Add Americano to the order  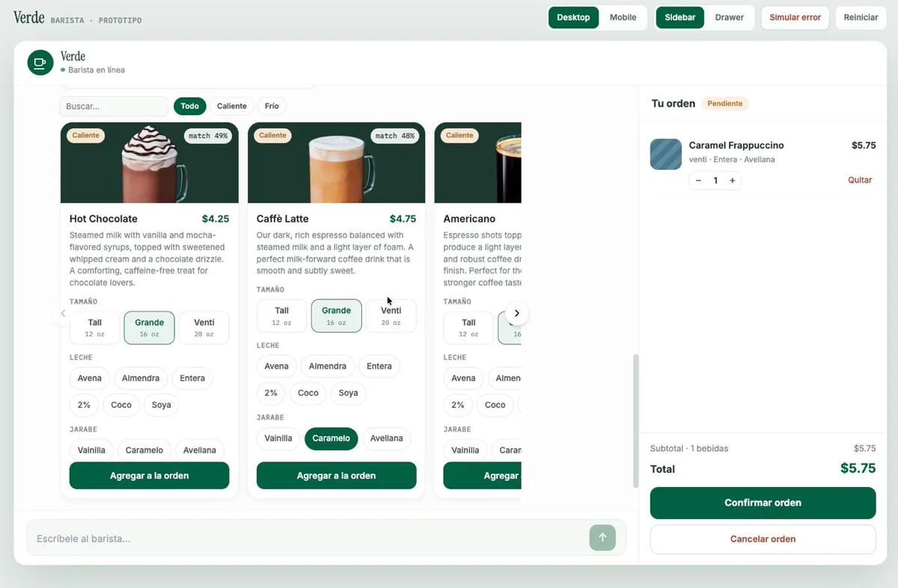point(483,476)
